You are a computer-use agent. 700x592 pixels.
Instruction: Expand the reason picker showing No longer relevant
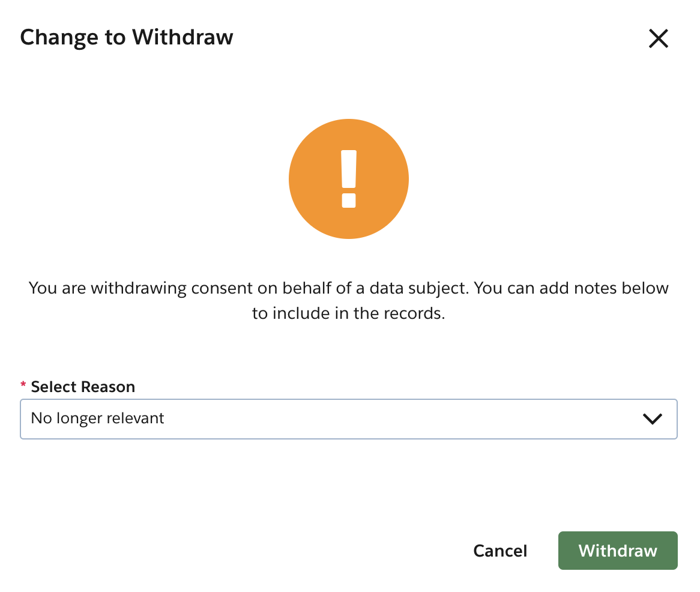pos(348,419)
